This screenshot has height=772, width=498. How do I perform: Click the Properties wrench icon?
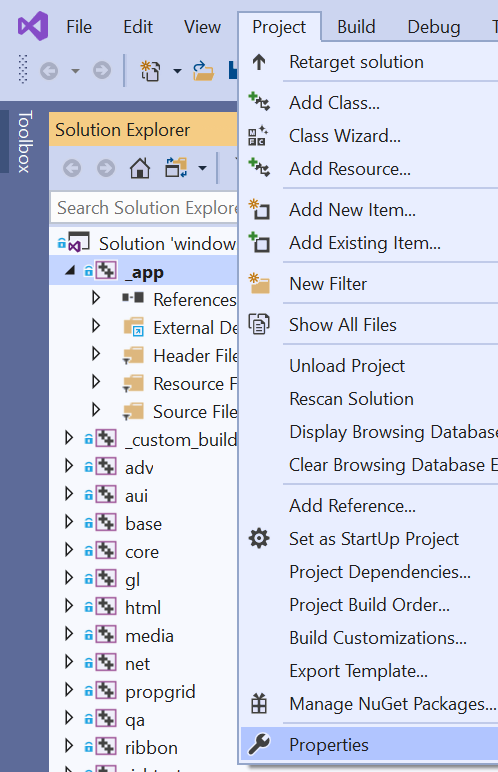point(259,744)
